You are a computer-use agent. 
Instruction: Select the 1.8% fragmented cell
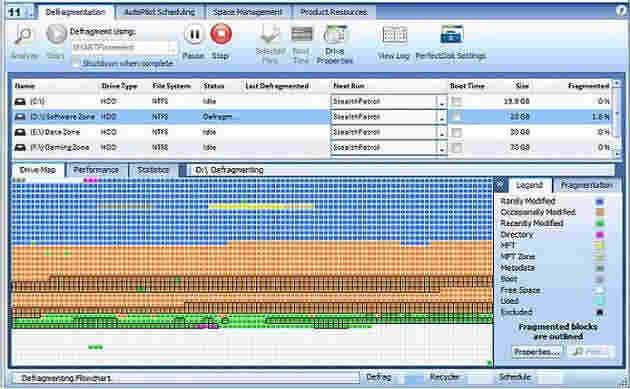(x=601, y=117)
